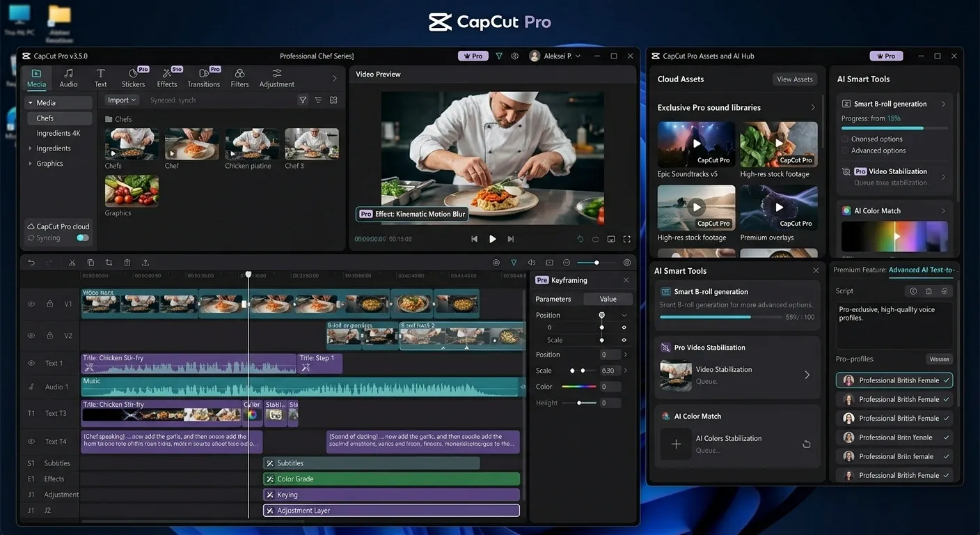This screenshot has width=980, height=535.
Task: Open the Import dropdown
Action: [122, 100]
